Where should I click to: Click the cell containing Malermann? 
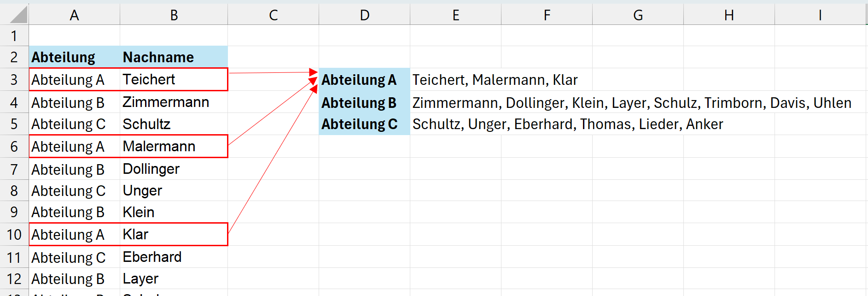coord(174,147)
